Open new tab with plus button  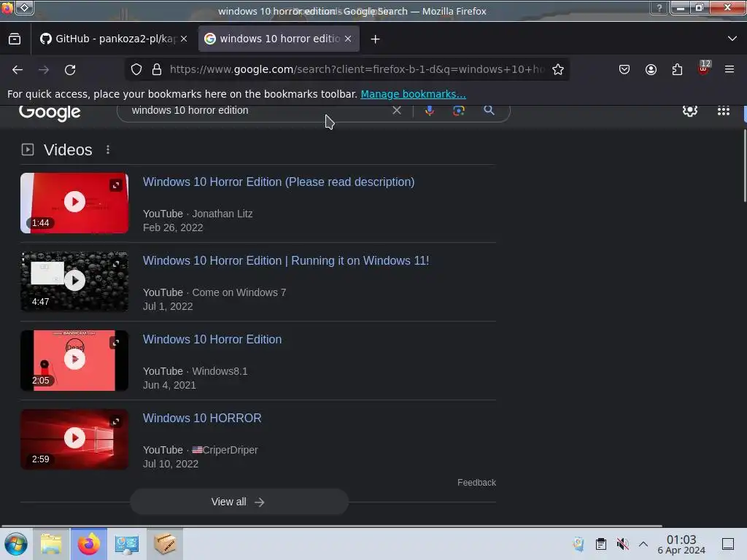376,39
